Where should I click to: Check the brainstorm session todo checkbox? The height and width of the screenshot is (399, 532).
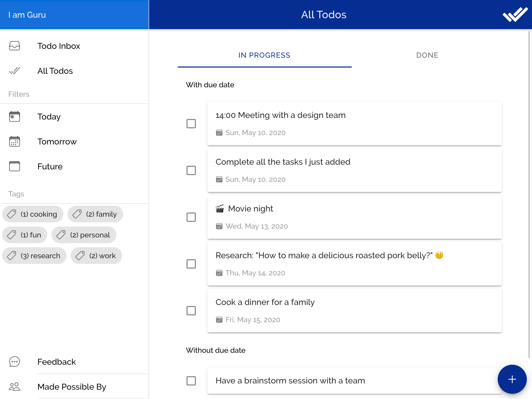(191, 381)
